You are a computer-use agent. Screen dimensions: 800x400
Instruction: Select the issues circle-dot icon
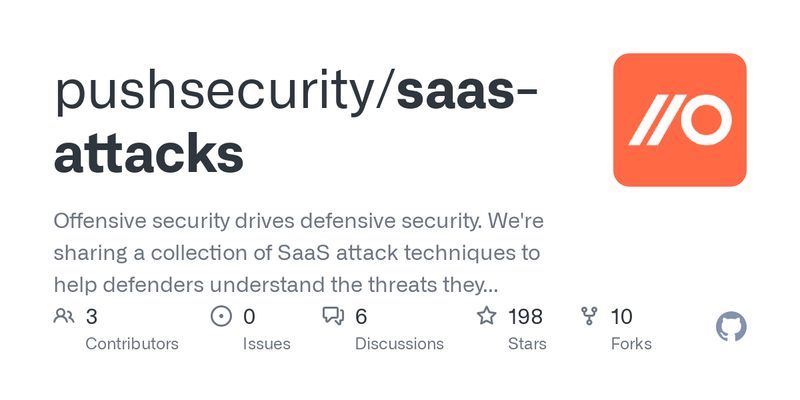point(221,316)
